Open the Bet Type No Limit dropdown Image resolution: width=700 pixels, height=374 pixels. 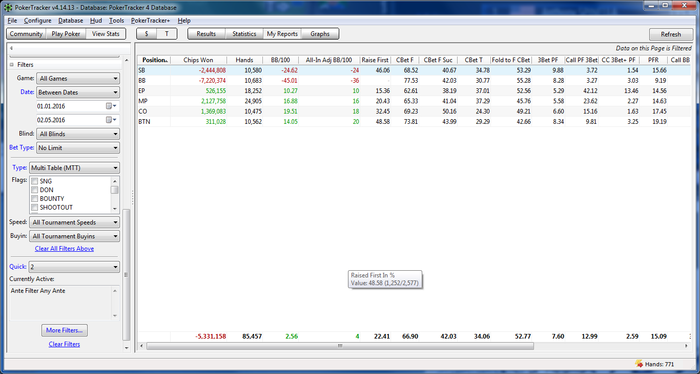(x=78, y=148)
